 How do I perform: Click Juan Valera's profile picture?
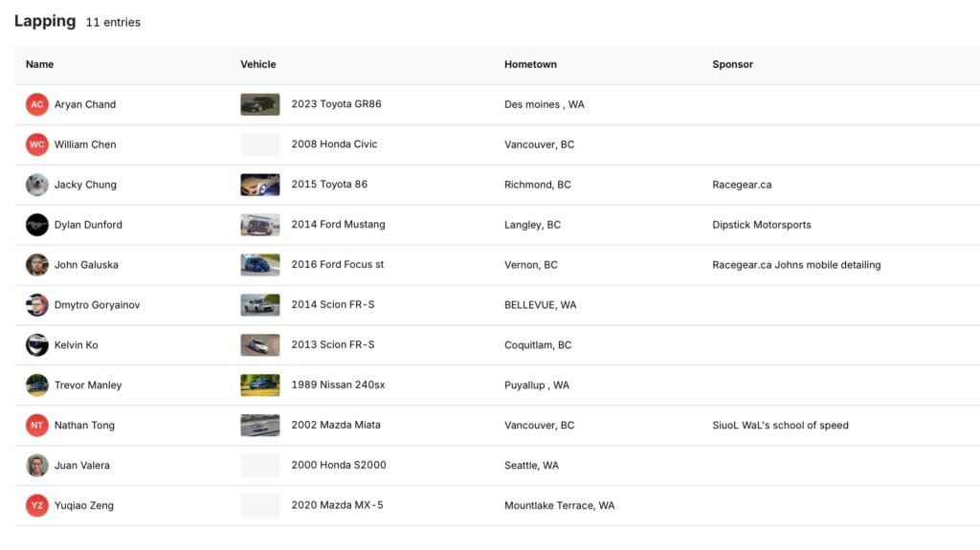[37, 465]
